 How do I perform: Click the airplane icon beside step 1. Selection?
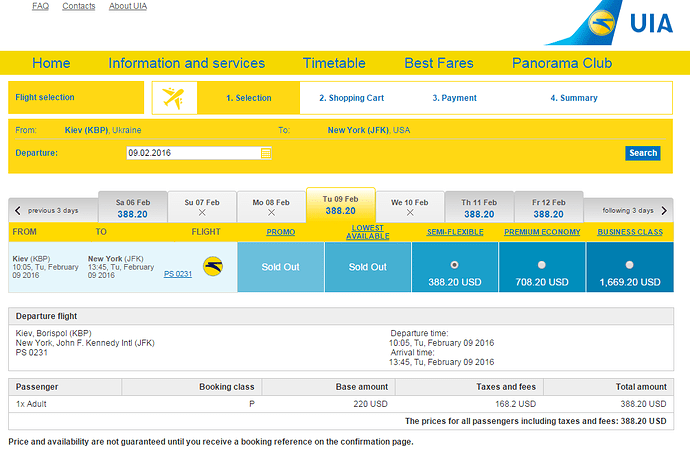[174, 98]
